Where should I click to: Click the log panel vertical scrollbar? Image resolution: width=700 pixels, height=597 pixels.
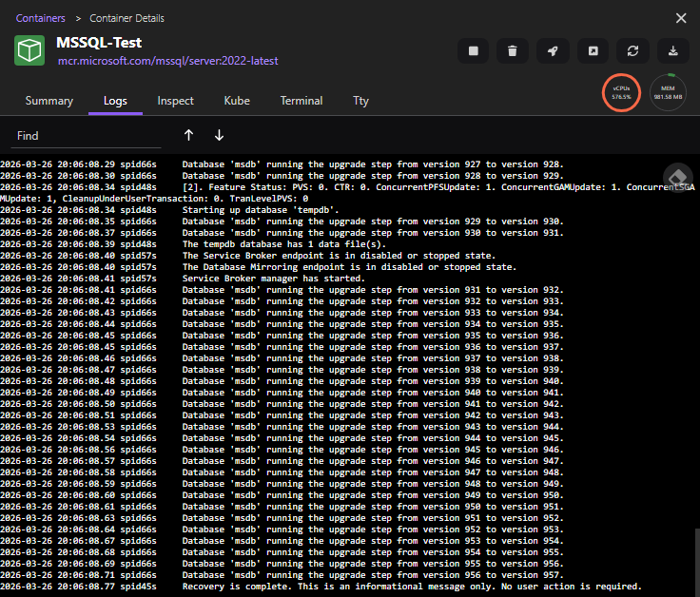point(697,562)
